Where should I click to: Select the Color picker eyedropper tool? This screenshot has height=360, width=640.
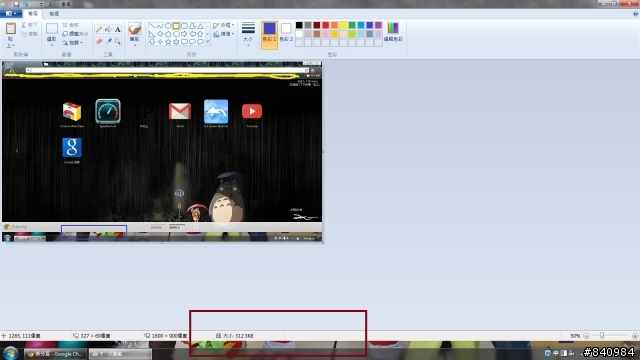(108, 42)
